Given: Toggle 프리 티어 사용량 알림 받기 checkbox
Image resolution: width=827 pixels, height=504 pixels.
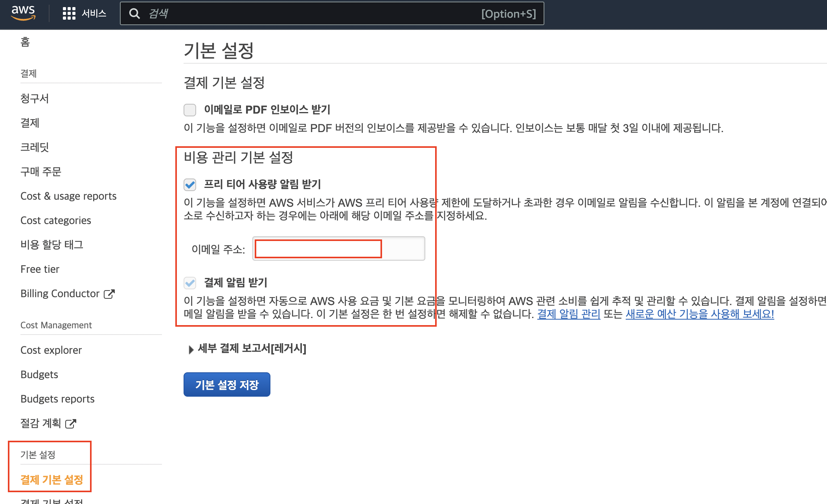Looking at the screenshot, I should pyautogui.click(x=190, y=184).
